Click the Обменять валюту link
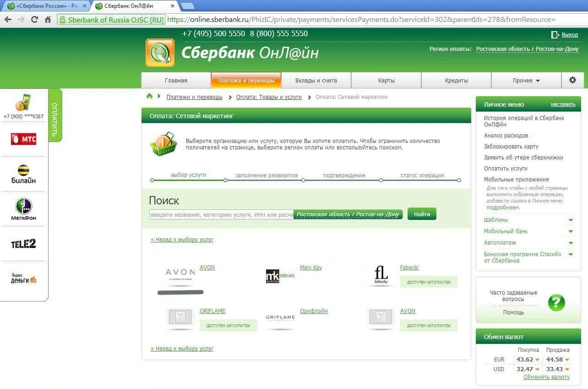 tap(546, 377)
